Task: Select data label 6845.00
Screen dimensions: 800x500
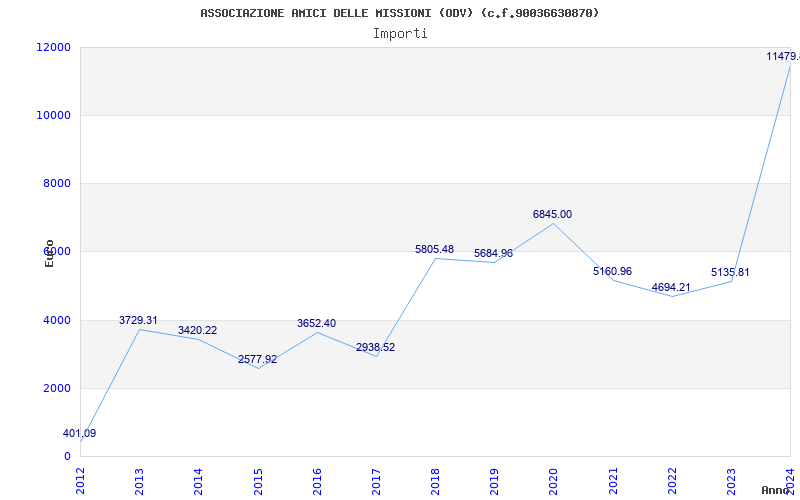Action: coord(553,215)
